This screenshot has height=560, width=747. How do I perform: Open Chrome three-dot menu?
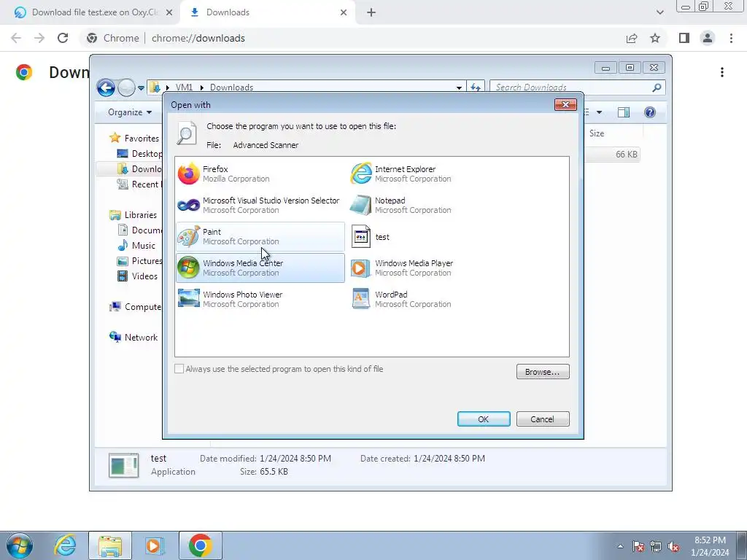tap(731, 38)
